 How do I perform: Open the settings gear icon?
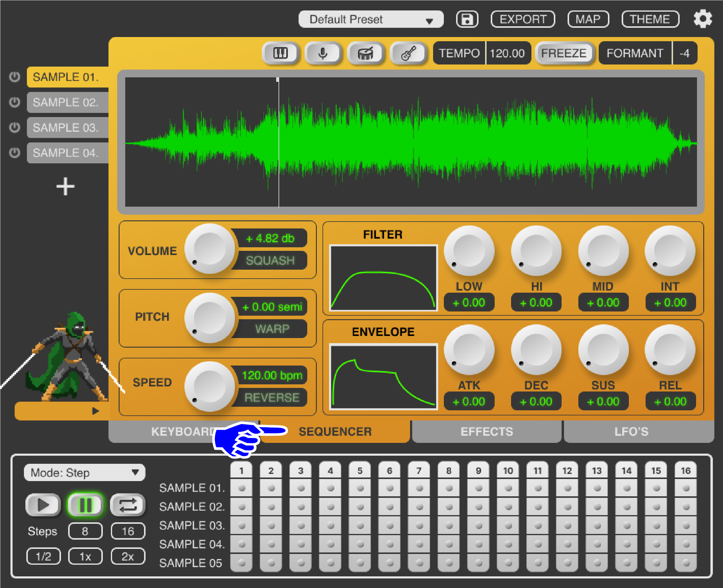point(703,19)
